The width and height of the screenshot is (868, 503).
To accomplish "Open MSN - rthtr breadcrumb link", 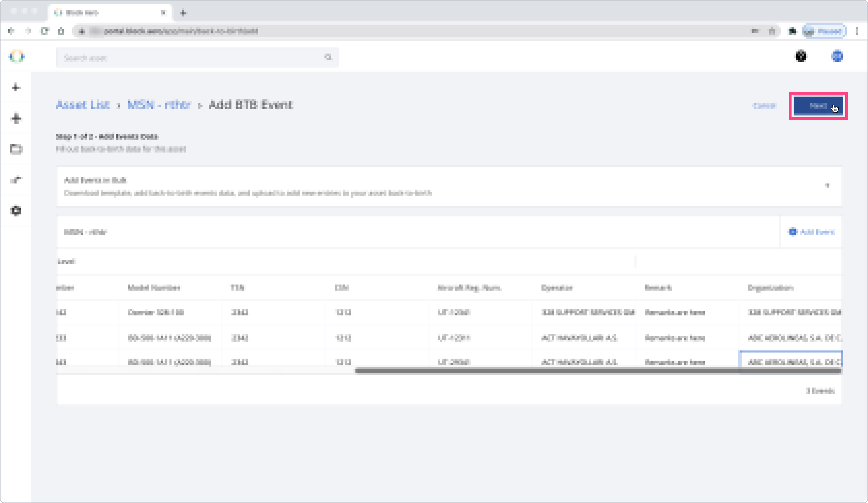I will [159, 105].
